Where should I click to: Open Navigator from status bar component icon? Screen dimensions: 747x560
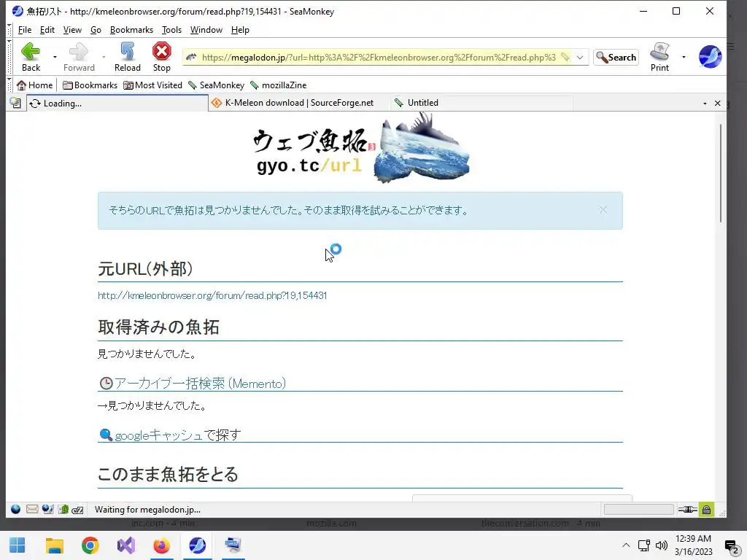coord(16,510)
